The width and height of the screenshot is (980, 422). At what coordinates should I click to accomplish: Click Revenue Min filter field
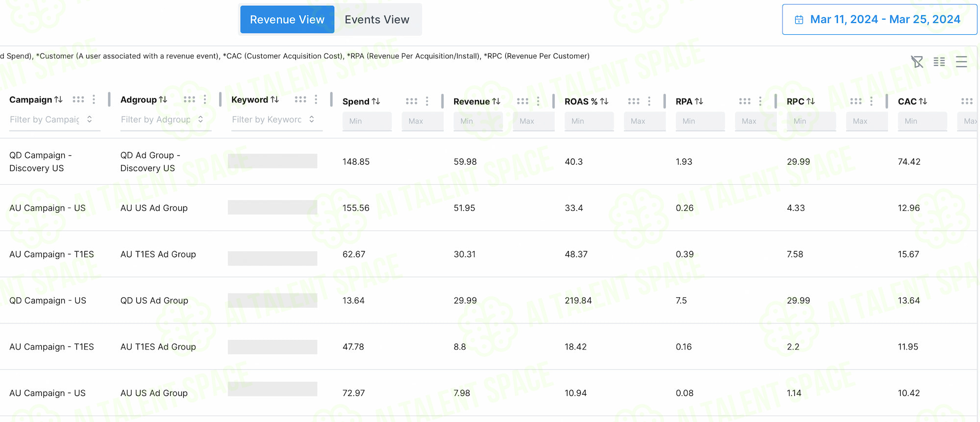(x=478, y=121)
